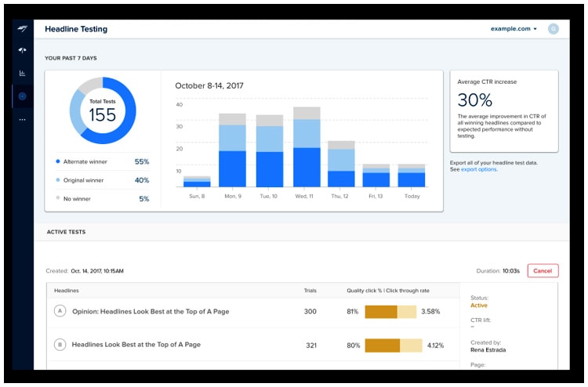Viewport: 588px width, 387px height.
Task: Click the Alternate winner legend entry
Action: tap(103, 161)
